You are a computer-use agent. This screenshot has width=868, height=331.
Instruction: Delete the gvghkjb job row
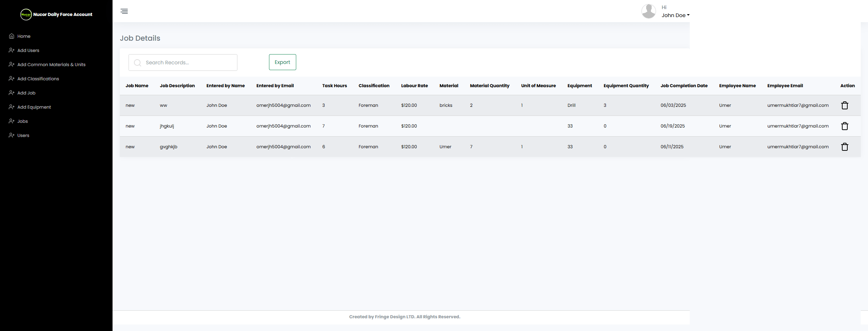coord(844,147)
